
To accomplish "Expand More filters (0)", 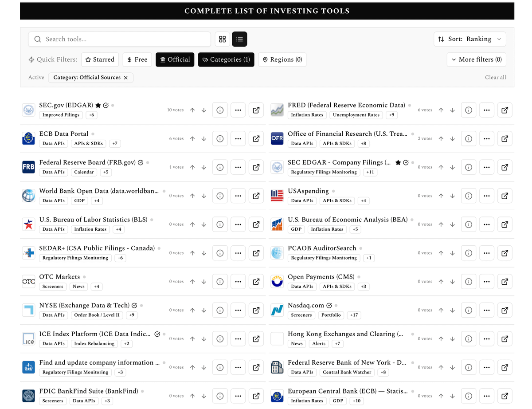I will (x=477, y=59).
